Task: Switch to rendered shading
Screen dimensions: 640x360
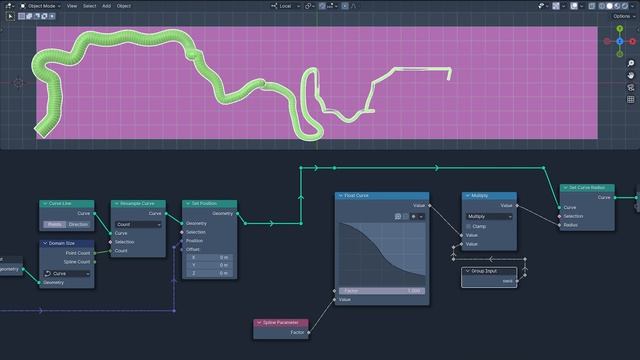Action: 624,6
